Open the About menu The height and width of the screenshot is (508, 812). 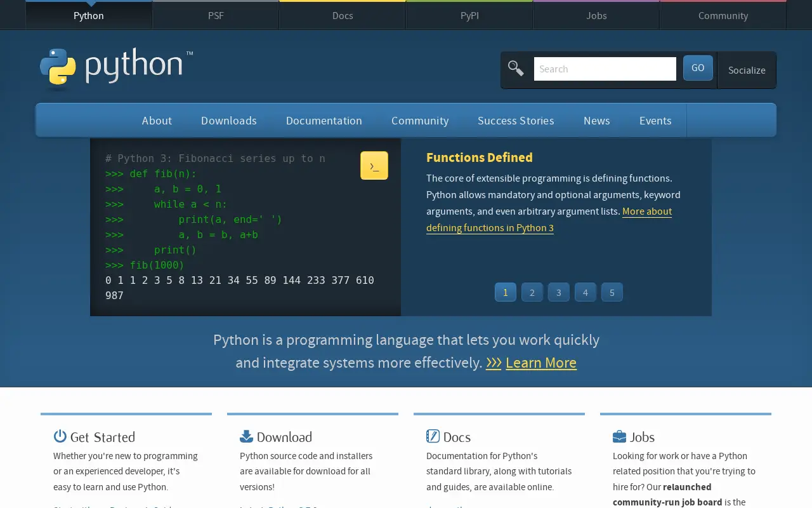tap(157, 121)
